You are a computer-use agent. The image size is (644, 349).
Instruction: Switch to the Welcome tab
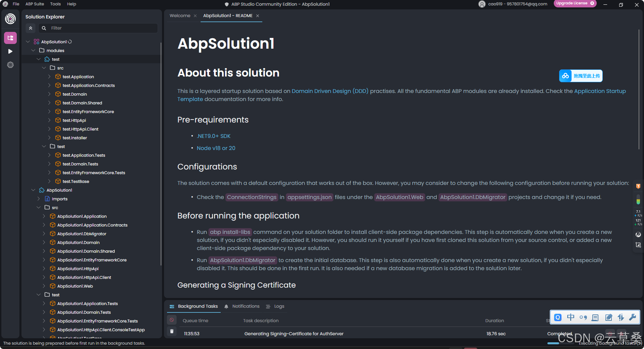pos(180,15)
